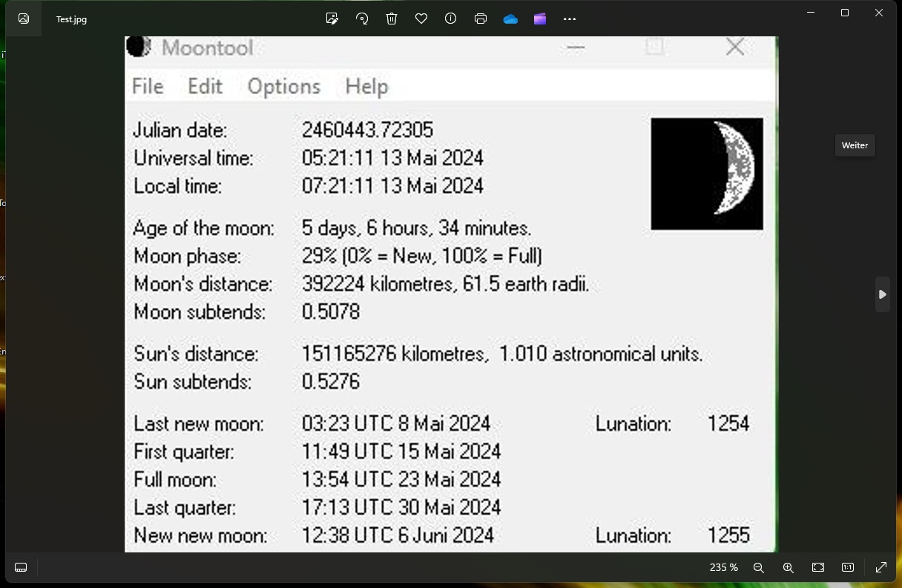
Task: Click the Test.jpg file name in title bar
Action: [x=71, y=19]
